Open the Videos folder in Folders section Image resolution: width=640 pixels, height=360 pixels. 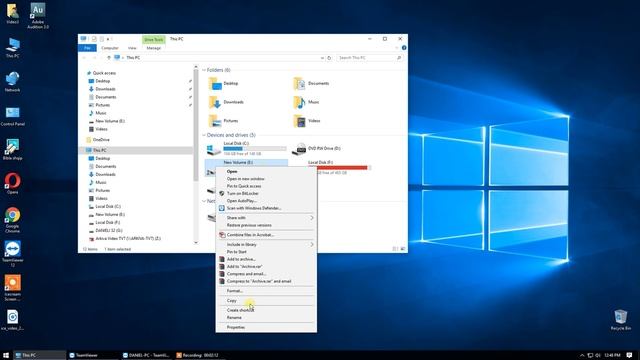[307, 121]
